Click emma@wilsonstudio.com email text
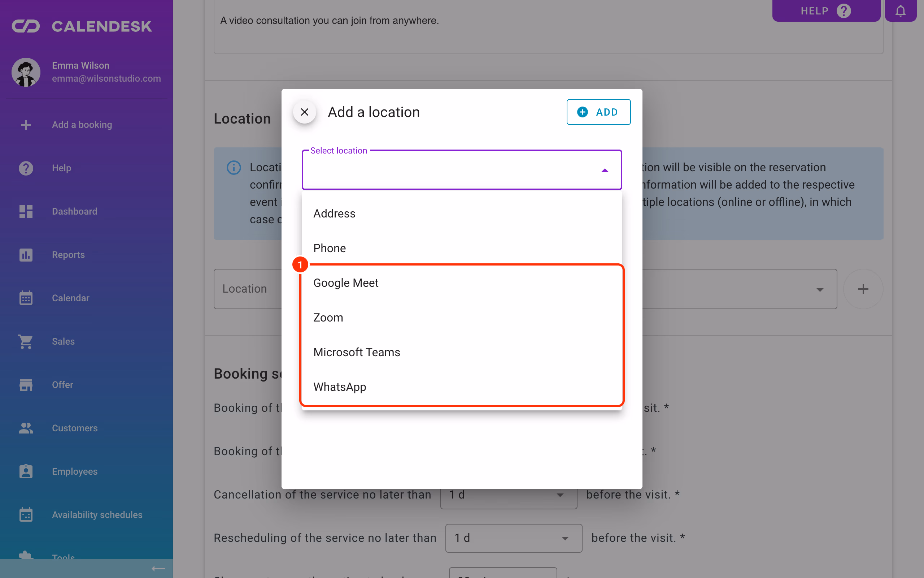Screen dimensions: 924x578 (106, 78)
